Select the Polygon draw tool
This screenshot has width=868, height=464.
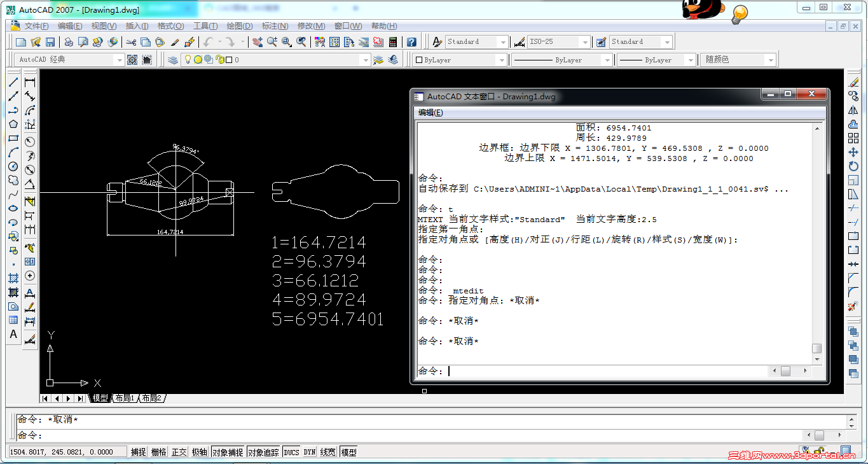pyautogui.click(x=13, y=124)
